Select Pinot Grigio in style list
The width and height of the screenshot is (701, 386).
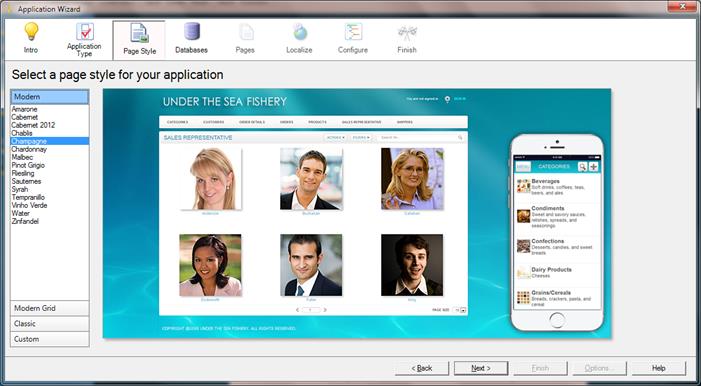coord(28,165)
